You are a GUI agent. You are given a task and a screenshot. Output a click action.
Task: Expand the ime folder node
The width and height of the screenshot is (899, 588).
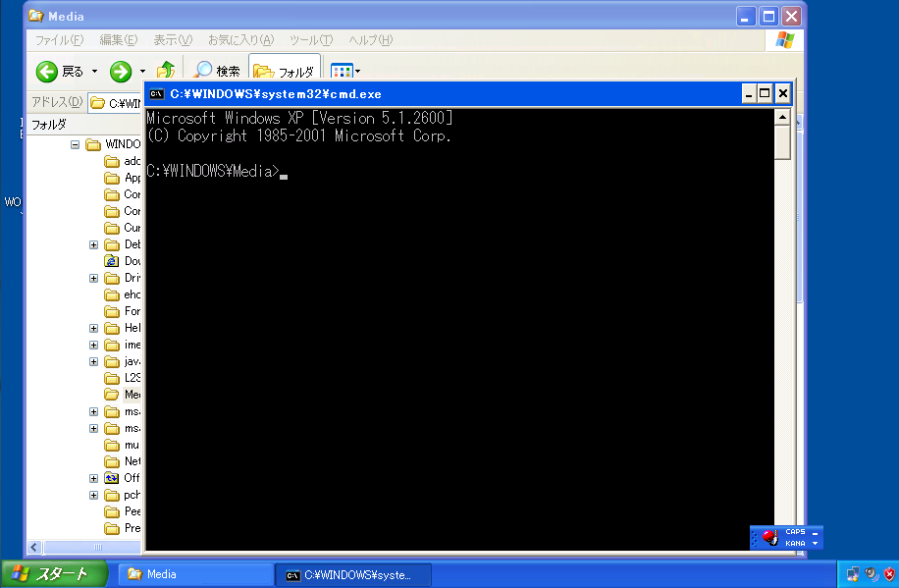[x=93, y=345]
